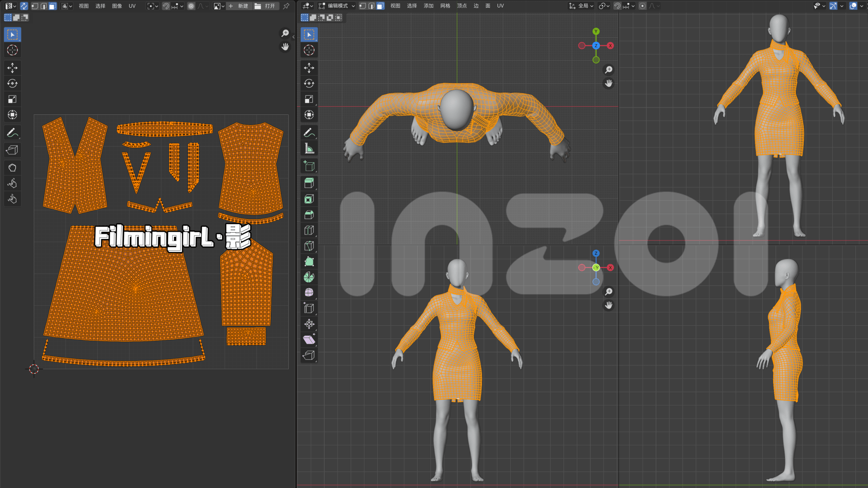Enable vertex select mode in UV editor

pyautogui.click(x=35, y=6)
